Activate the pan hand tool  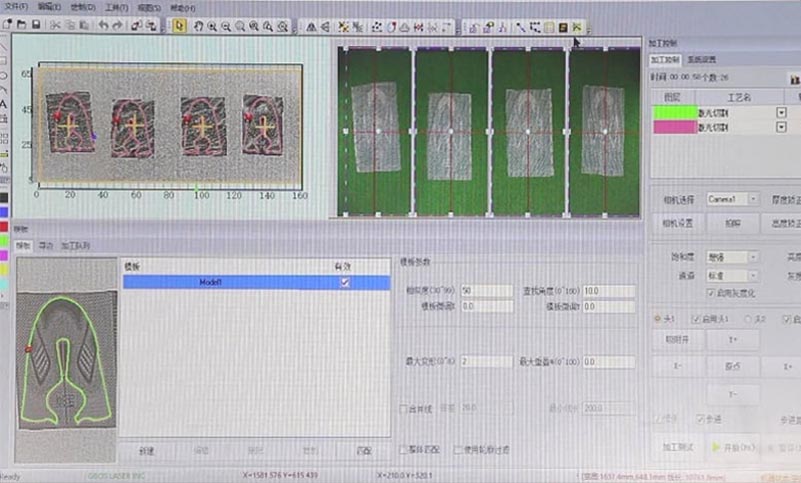point(198,26)
